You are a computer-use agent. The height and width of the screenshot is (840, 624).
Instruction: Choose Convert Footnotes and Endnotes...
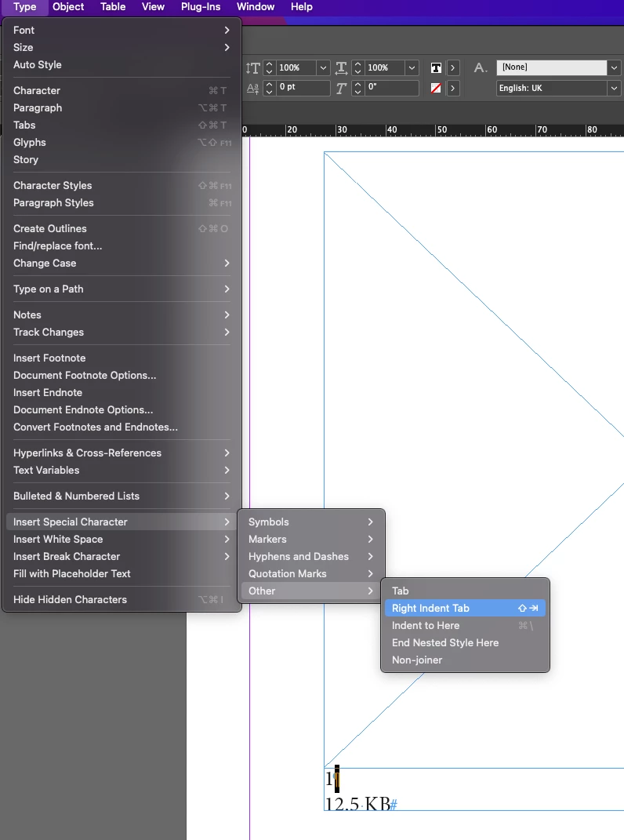(x=122, y=427)
